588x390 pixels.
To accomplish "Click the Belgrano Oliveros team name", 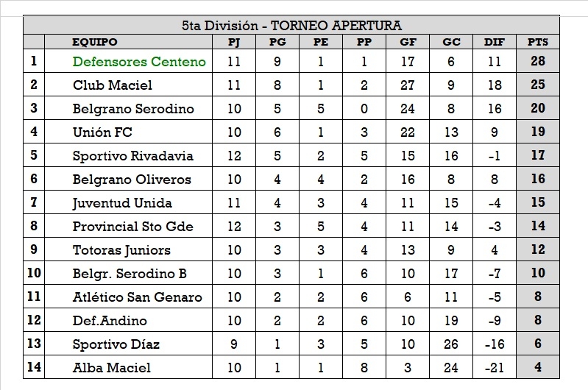I will 132,180.
